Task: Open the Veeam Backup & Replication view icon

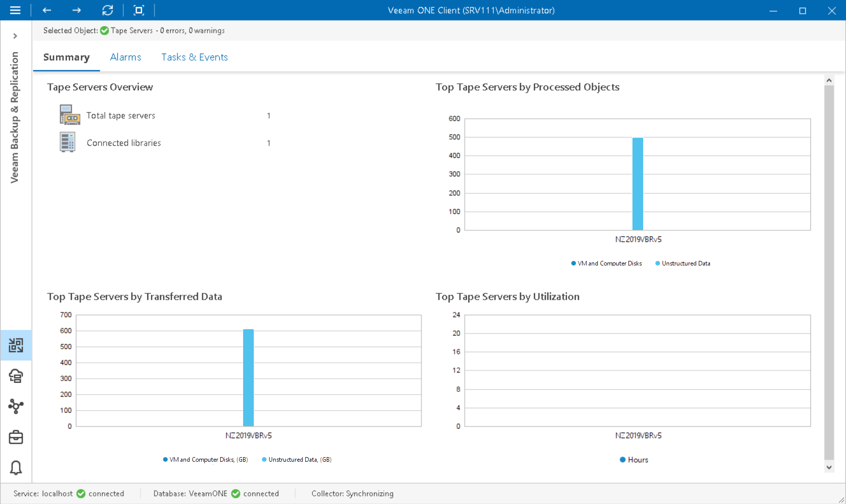Action: [x=16, y=346]
